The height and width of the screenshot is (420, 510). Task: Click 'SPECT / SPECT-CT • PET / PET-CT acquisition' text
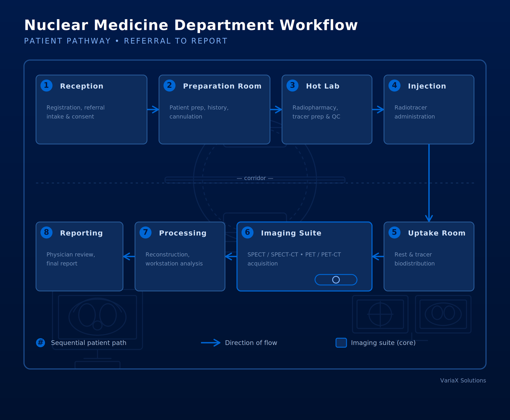(x=294, y=259)
